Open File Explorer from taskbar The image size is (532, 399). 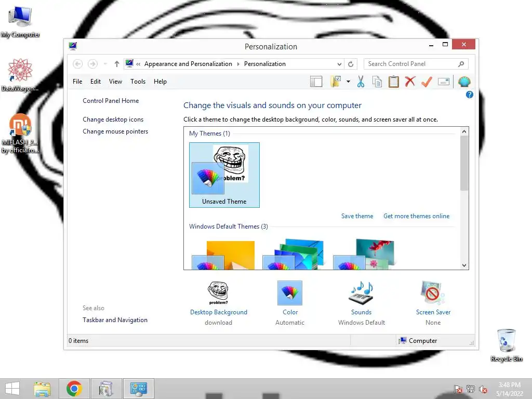click(42, 389)
